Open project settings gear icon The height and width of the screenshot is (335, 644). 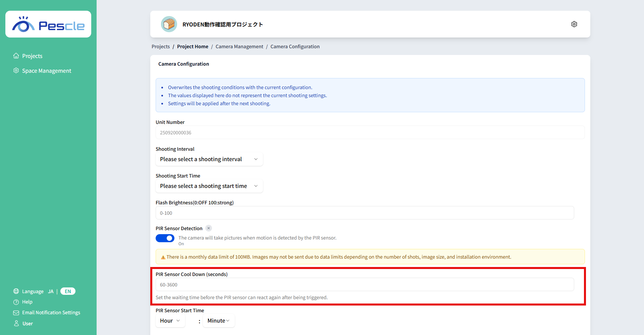coord(574,24)
